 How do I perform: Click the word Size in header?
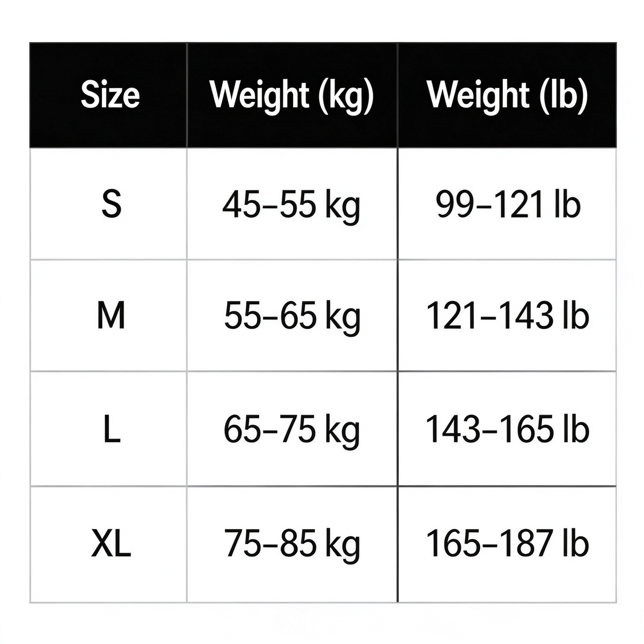point(110,95)
